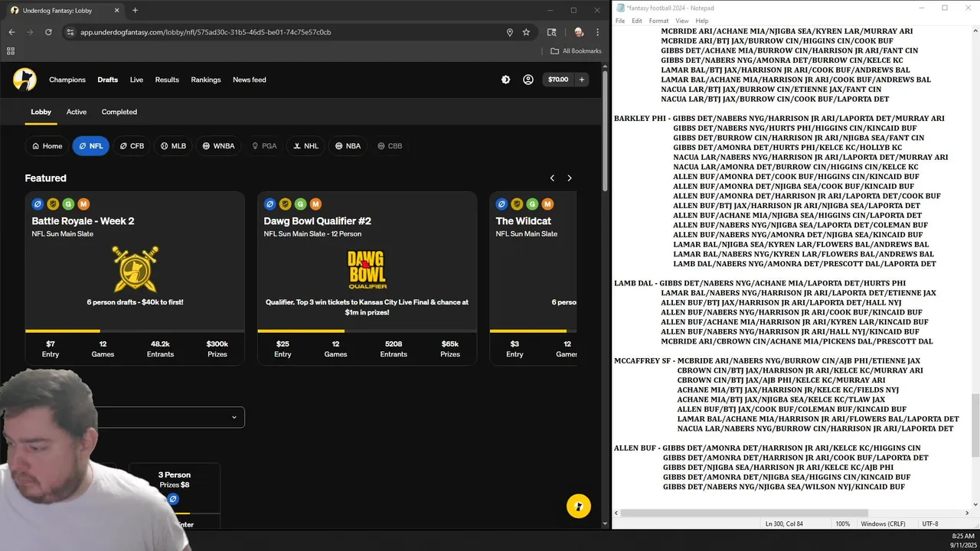Image resolution: width=980 pixels, height=551 pixels.
Task: Select the CFB sport filter
Action: pos(132,146)
